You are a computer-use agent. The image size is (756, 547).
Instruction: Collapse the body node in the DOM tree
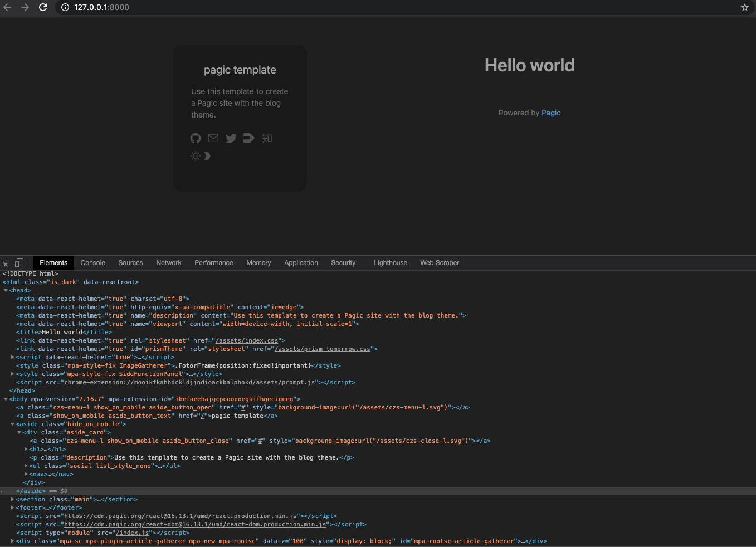tap(6, 399)
